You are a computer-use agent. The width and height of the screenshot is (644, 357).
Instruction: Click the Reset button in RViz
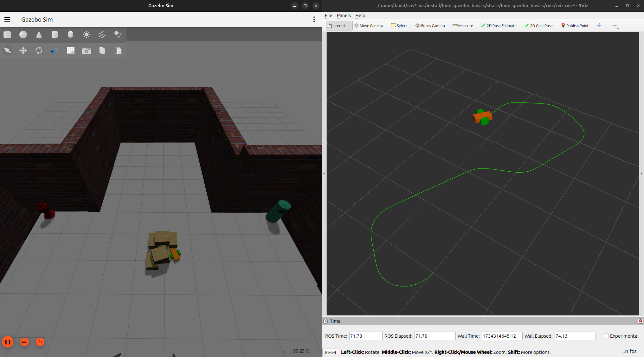(x=331, y=352)
